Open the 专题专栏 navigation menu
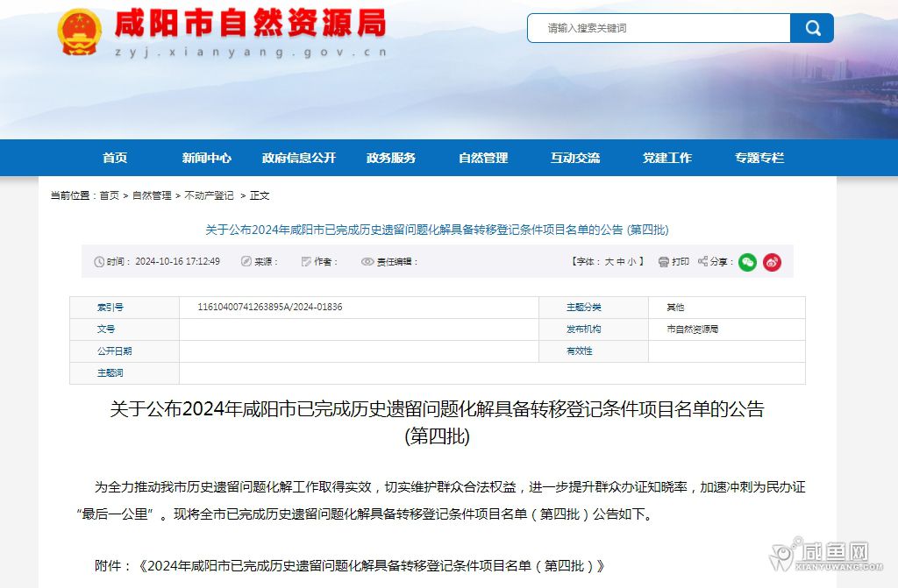 click(x=759, y=158)
